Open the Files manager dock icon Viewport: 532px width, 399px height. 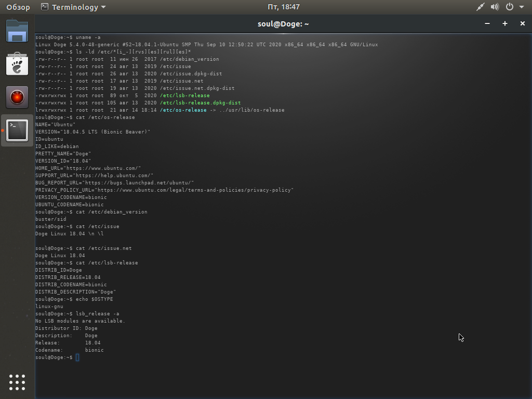17,31
